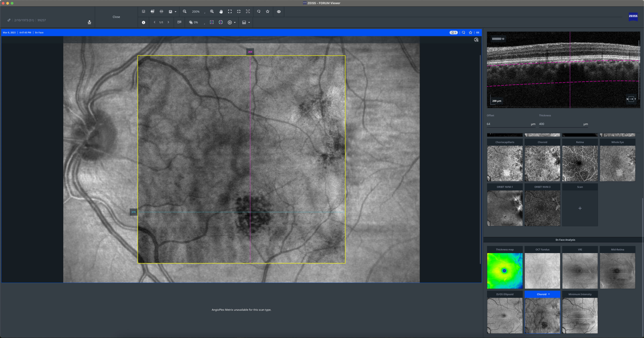
Task: Click the link/synchronize views icon
Action: [x=179, y=22]
